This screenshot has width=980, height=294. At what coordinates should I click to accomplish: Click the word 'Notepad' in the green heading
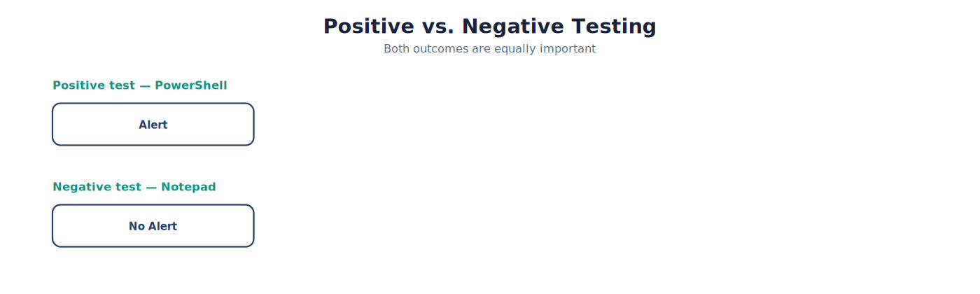coord(188,187)
